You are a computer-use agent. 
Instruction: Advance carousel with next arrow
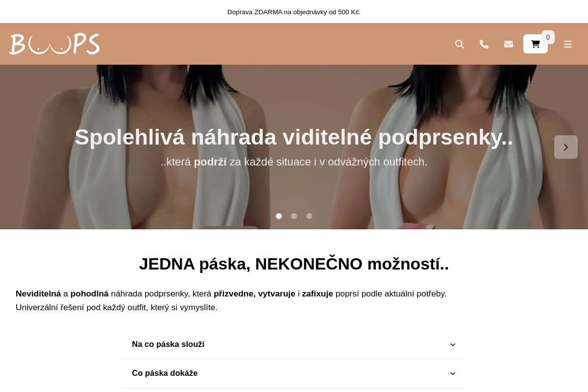tap(566, 147)
